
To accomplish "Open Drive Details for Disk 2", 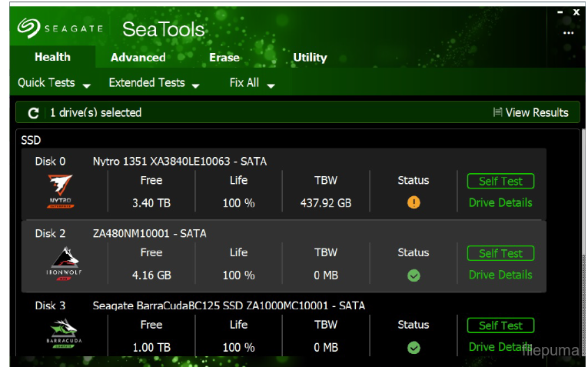I will (500, 275).
